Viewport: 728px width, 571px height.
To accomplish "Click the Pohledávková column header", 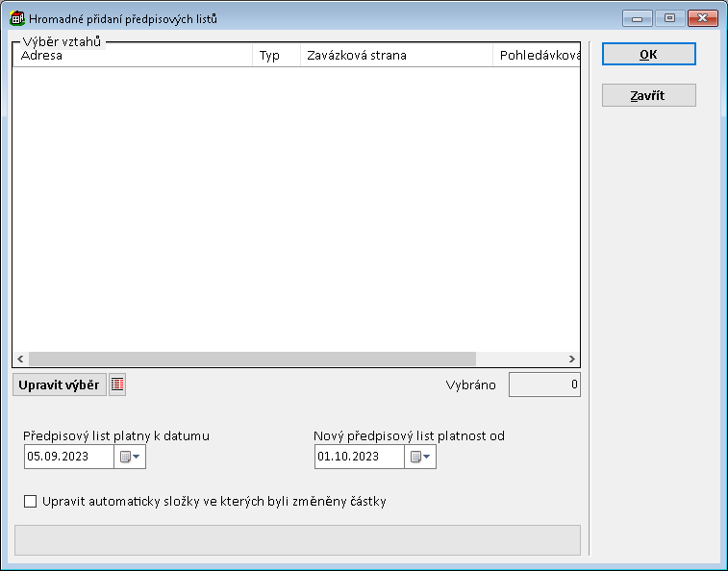I will click(537, 56).
